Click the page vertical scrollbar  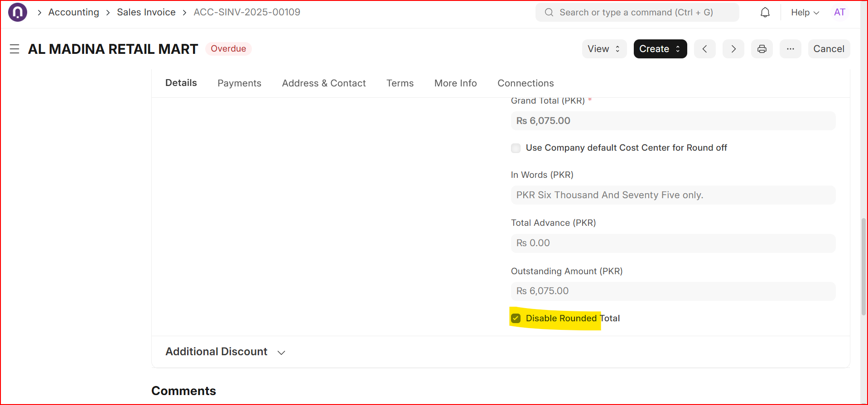(863, 266)
